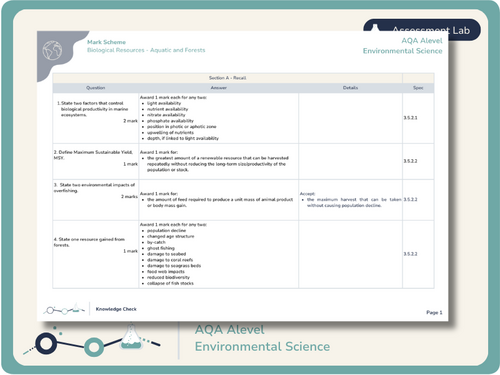Click 'Environmental Science' in the document header

tap(403, 51)
